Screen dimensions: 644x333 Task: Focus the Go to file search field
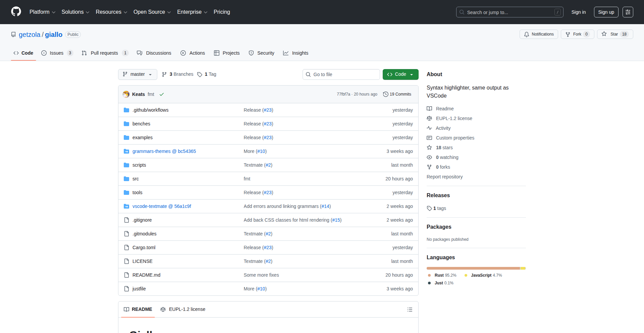click(341, 74)
